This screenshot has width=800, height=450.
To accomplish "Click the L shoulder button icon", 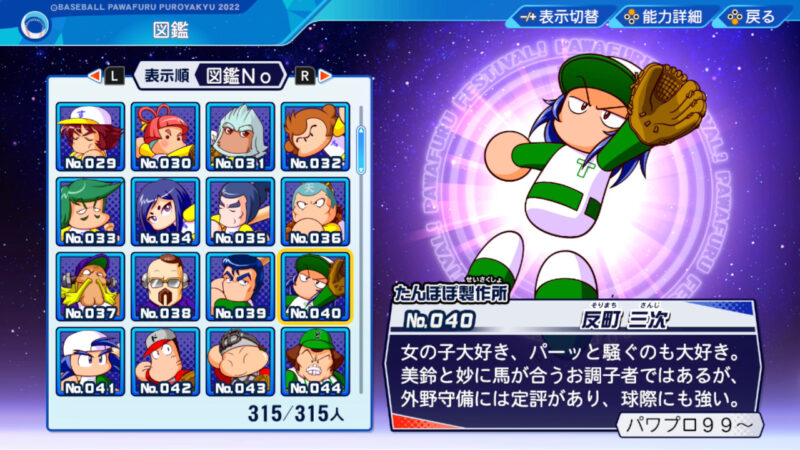I will click(114, 76).
